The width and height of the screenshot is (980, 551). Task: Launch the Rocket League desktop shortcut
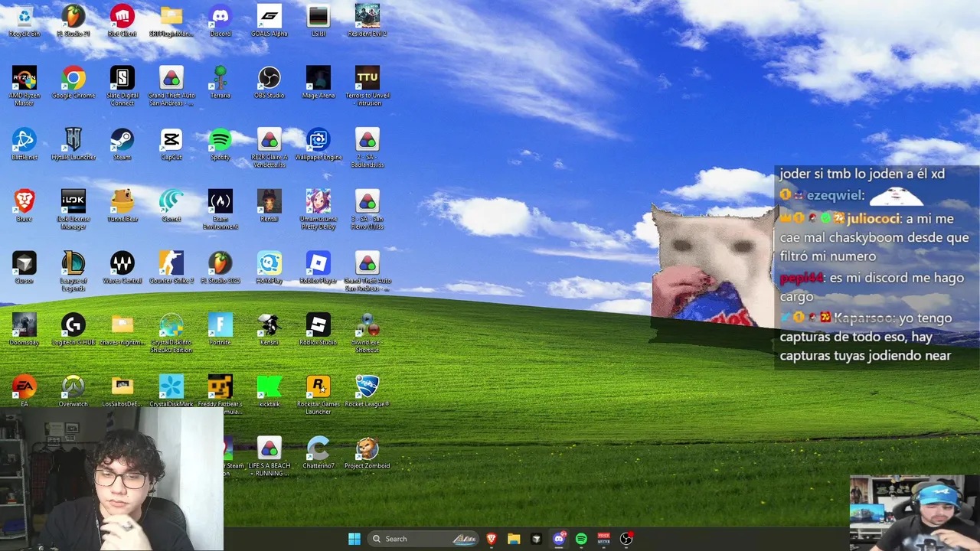(367, 391)
